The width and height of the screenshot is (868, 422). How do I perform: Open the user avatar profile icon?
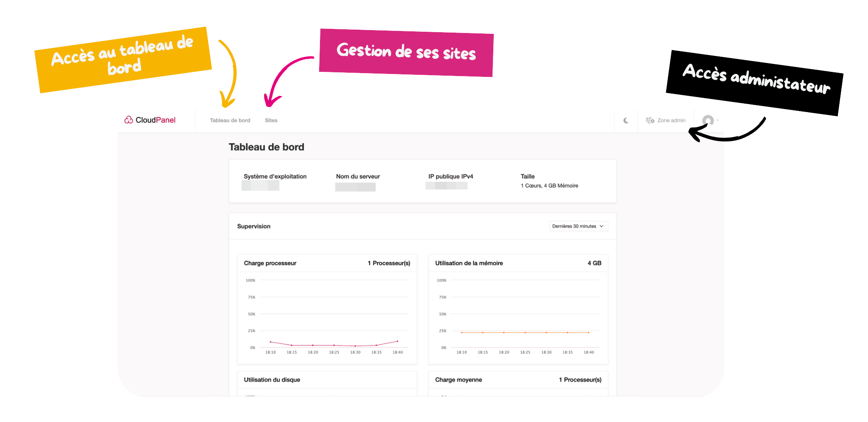click(x=708, y=121)
